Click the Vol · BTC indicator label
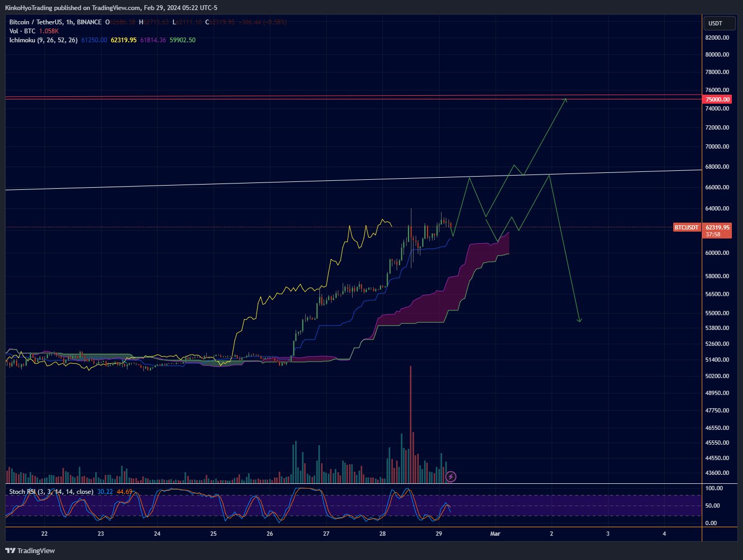 [x=22, y=31]
